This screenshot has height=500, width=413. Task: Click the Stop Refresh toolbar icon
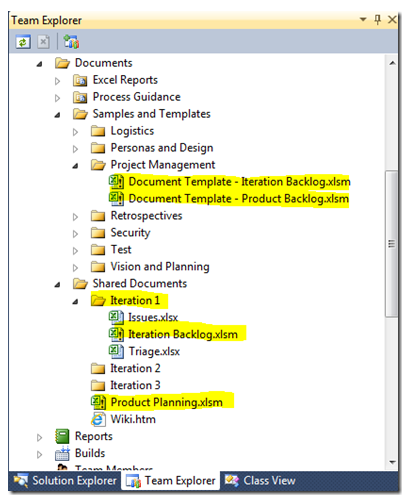pos(43,42)
